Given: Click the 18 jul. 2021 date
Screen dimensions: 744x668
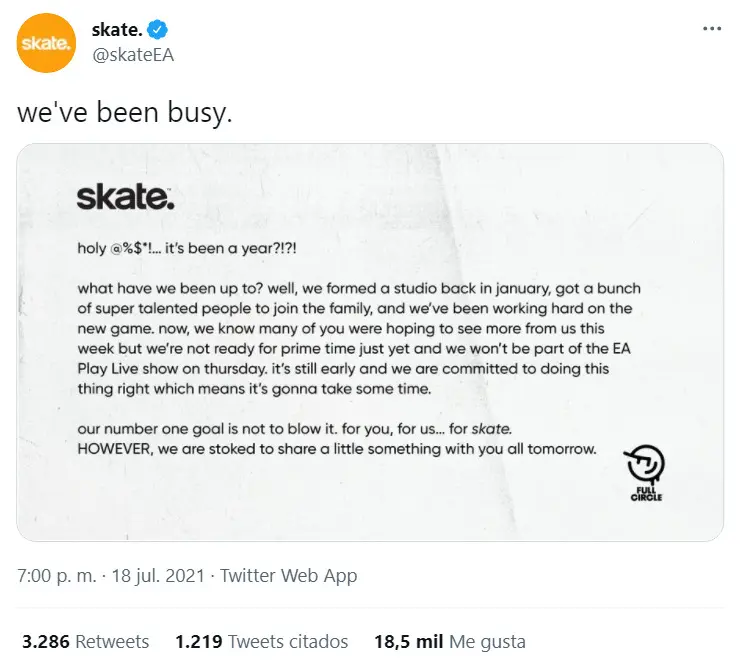Looking at the screenshot, I should 158,575.
